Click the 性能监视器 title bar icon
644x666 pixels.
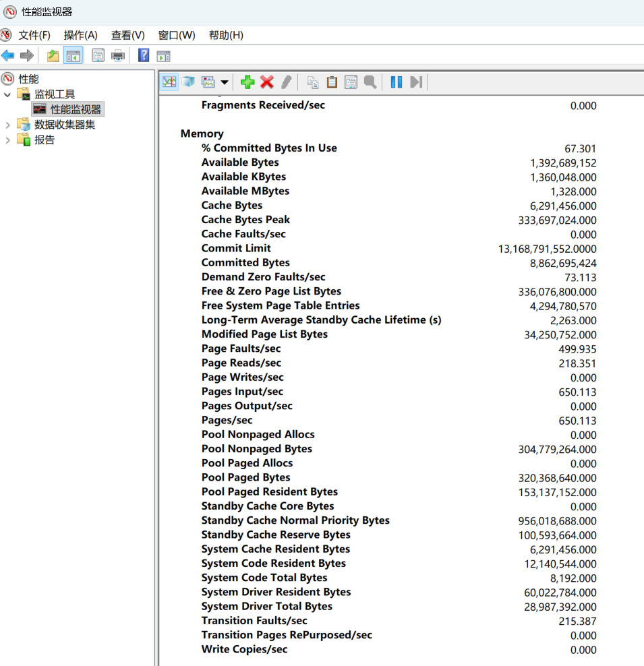coord(10,12)
